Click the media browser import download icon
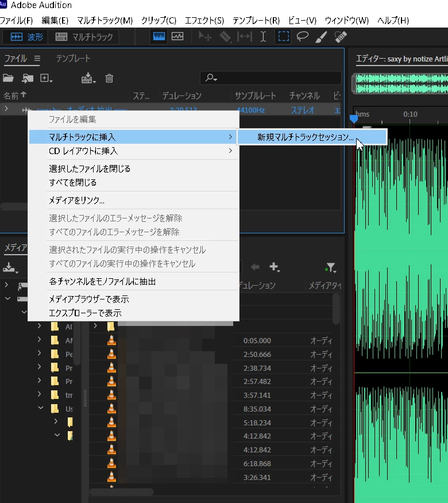 [x=10, y=267]
